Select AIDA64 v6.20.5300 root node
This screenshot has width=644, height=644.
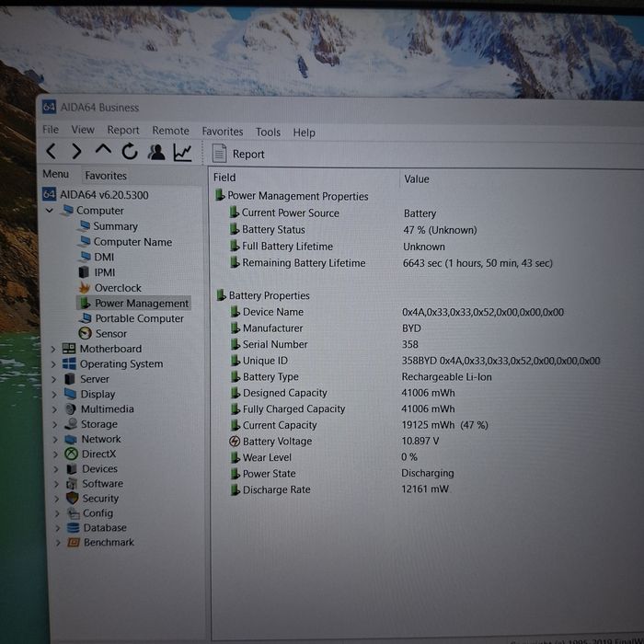[96, 195]
